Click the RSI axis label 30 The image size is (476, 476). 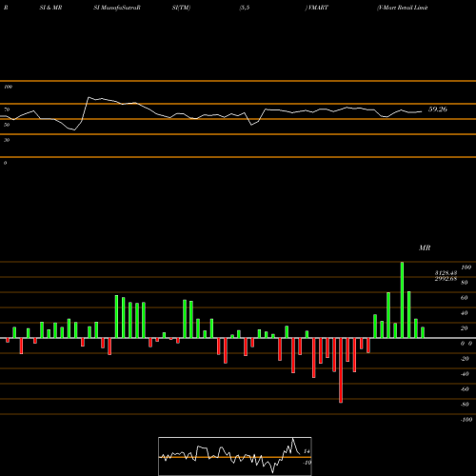pos(7,140)
